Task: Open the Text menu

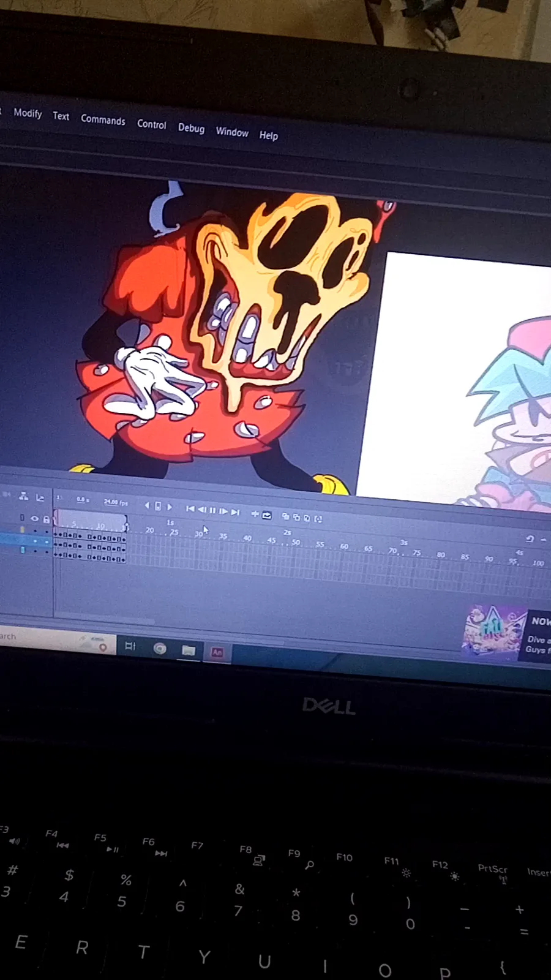Action: 61,116
